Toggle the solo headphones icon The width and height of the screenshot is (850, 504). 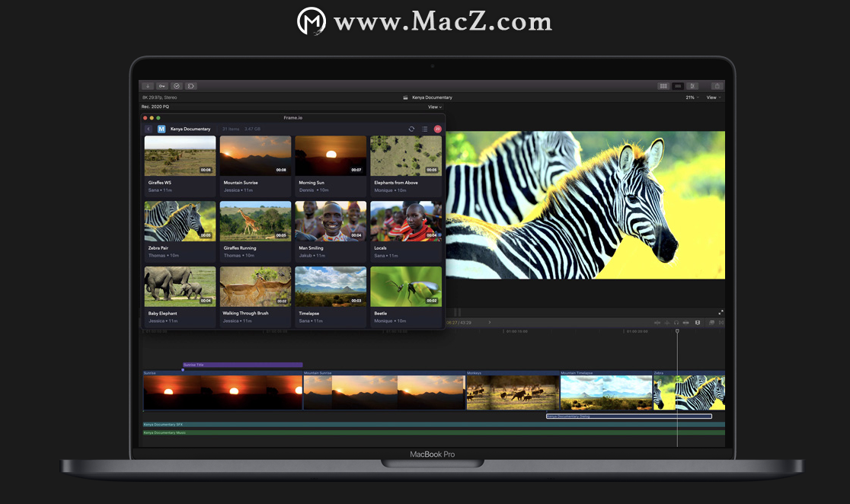point(676,323)
